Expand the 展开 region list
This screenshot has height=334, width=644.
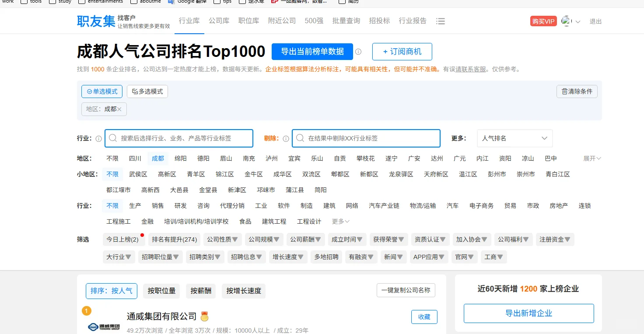coord(592,158)
